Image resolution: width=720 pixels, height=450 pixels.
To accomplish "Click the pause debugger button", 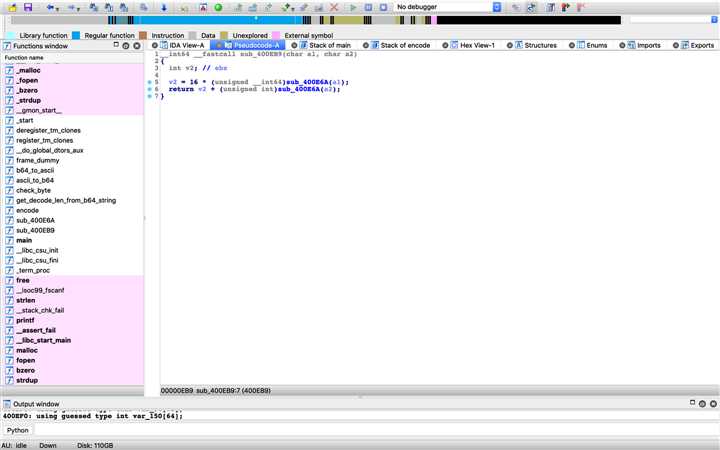I will coord(368,7).
